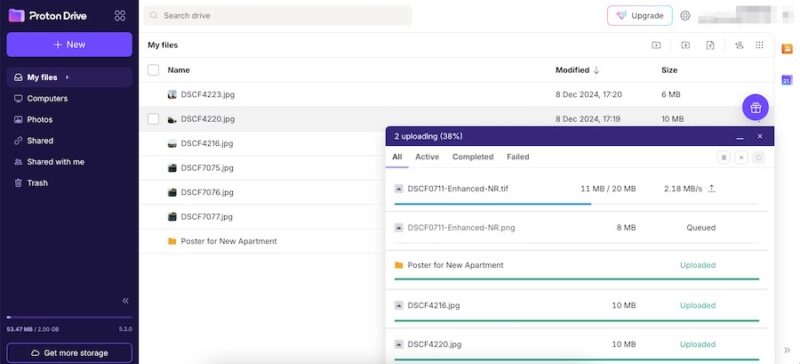Switch to the Completed transfers tab
Screen dimensions: 800x364
(473, 157)
